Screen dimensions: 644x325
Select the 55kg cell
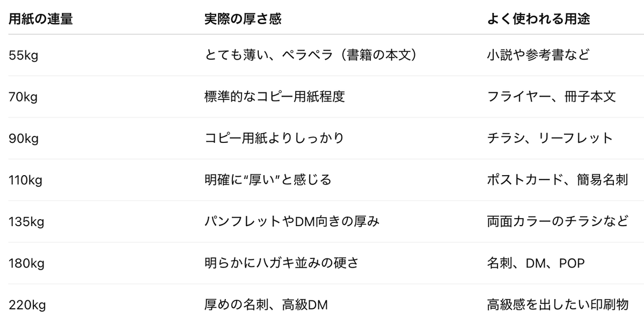tap(24, 55)
